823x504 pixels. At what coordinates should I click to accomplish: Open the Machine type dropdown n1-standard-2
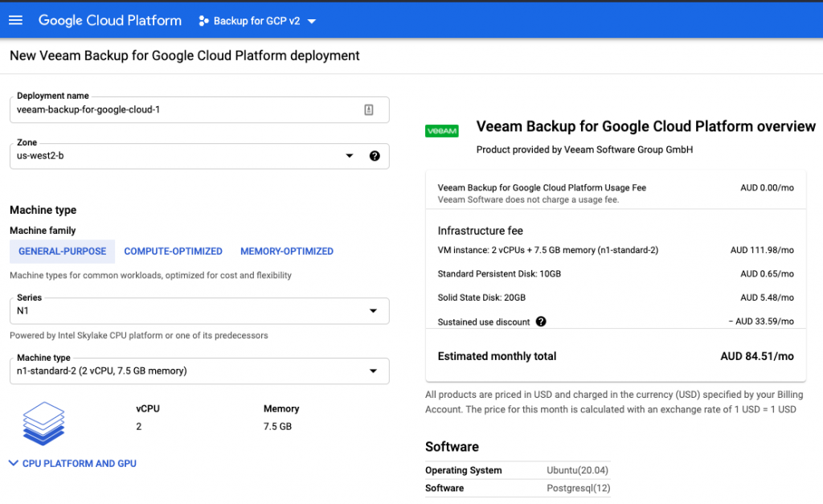pyautogui.click(x=199, y=371)
